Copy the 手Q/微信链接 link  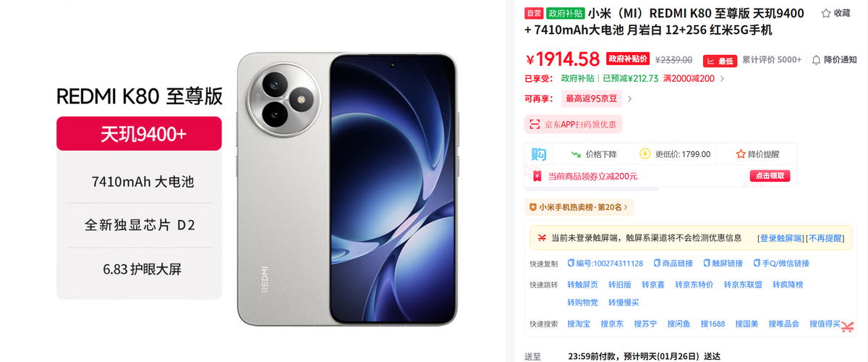pyautogui.click(x=780, y=264)
